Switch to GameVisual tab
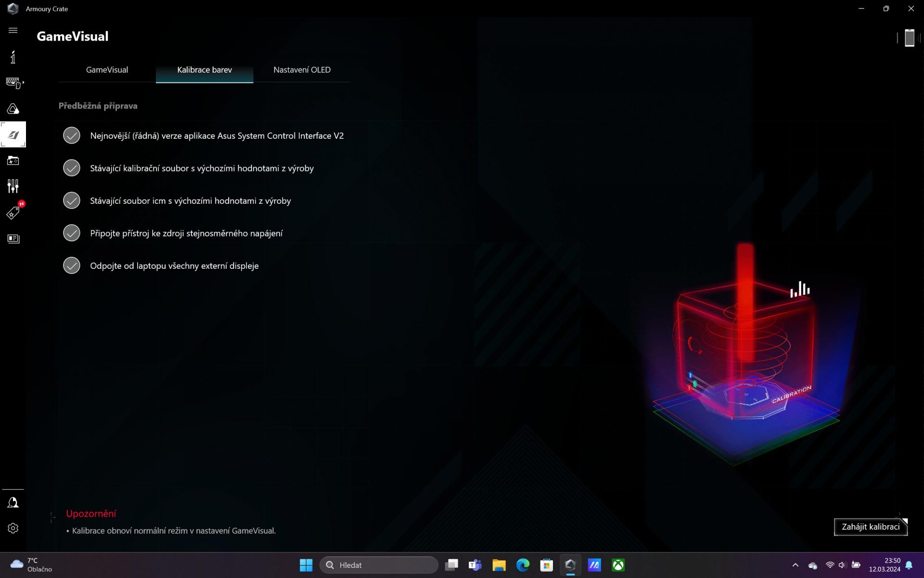Image resolution: width=924 pixels, height=578 pixels. pos(107,70)
